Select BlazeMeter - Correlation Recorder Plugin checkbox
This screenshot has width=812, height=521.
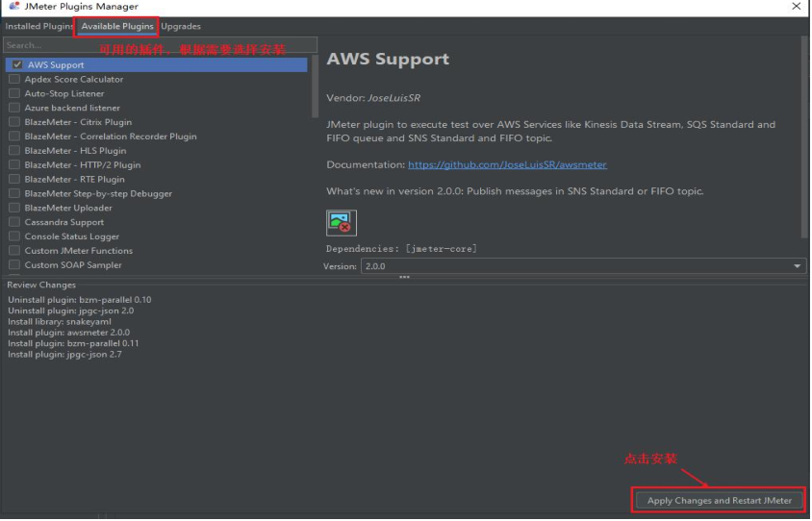[14, 136]
